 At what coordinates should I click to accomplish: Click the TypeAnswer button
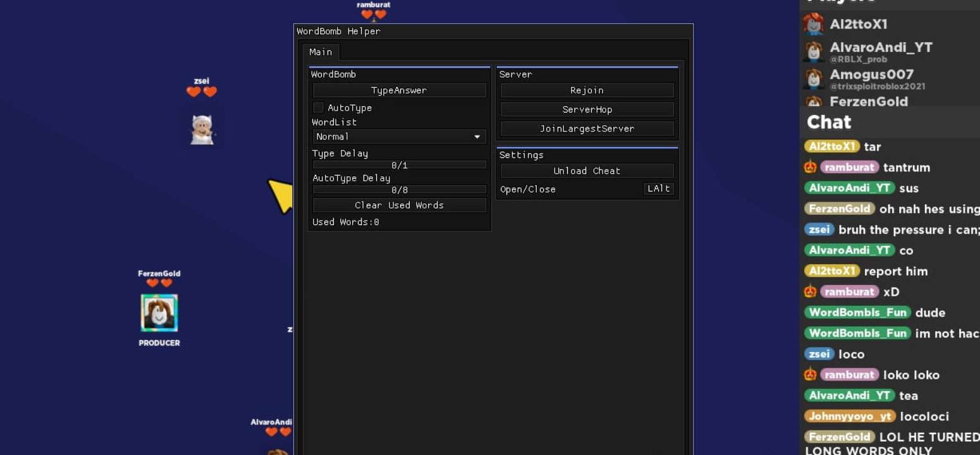399,90
